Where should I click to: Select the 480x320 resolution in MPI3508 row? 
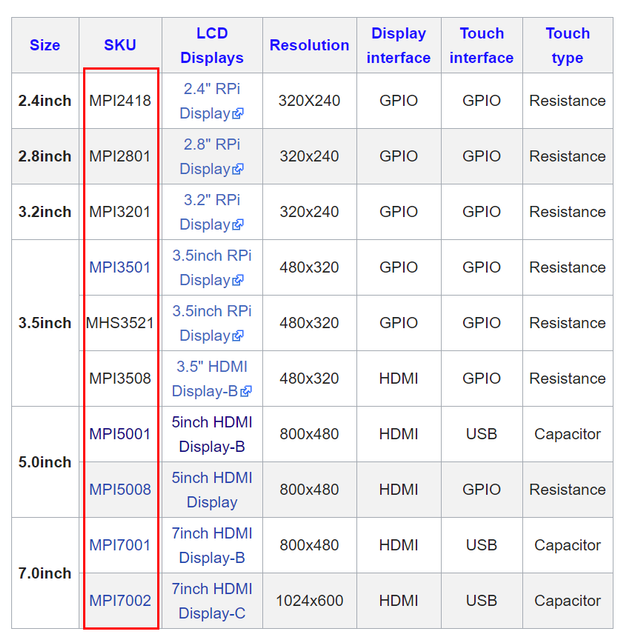point(309,378)
